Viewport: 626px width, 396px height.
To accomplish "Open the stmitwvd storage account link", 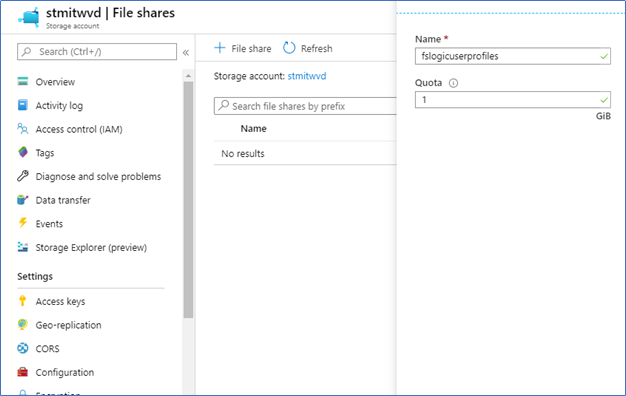I will click(x=307, y=76).
